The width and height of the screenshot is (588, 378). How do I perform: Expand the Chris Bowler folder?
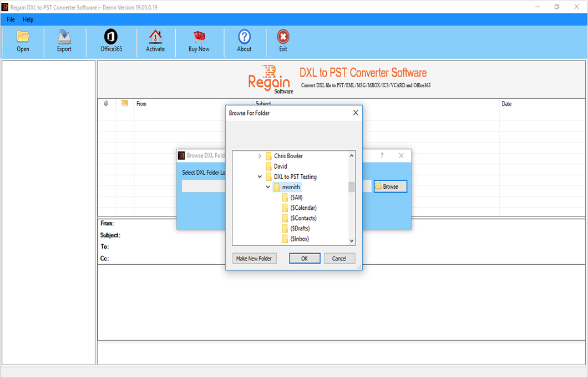coord(260,156)
